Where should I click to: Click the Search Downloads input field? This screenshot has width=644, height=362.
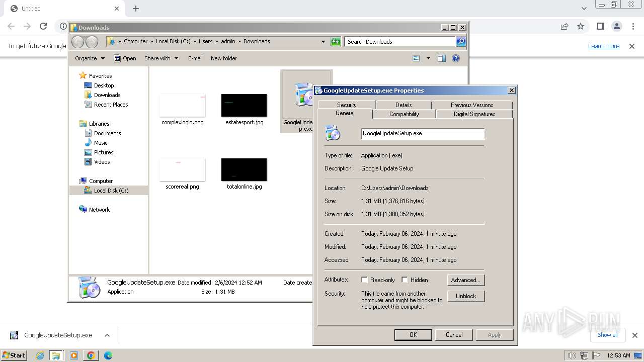pyautogui.click(x=400, y=42)
